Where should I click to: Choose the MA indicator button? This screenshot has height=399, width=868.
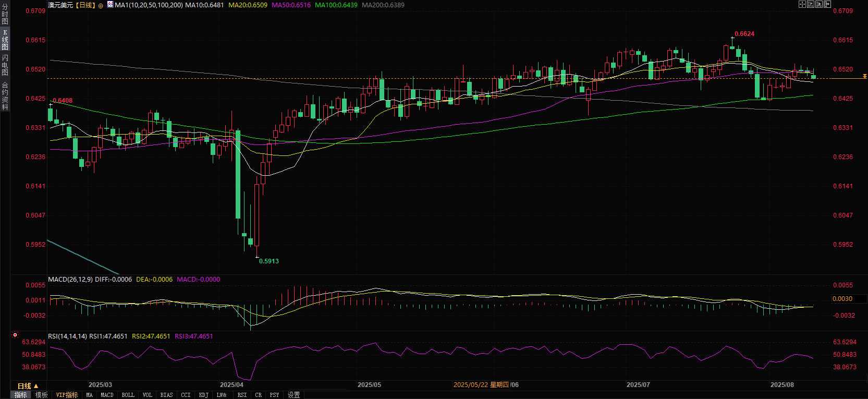pos(89,395)
